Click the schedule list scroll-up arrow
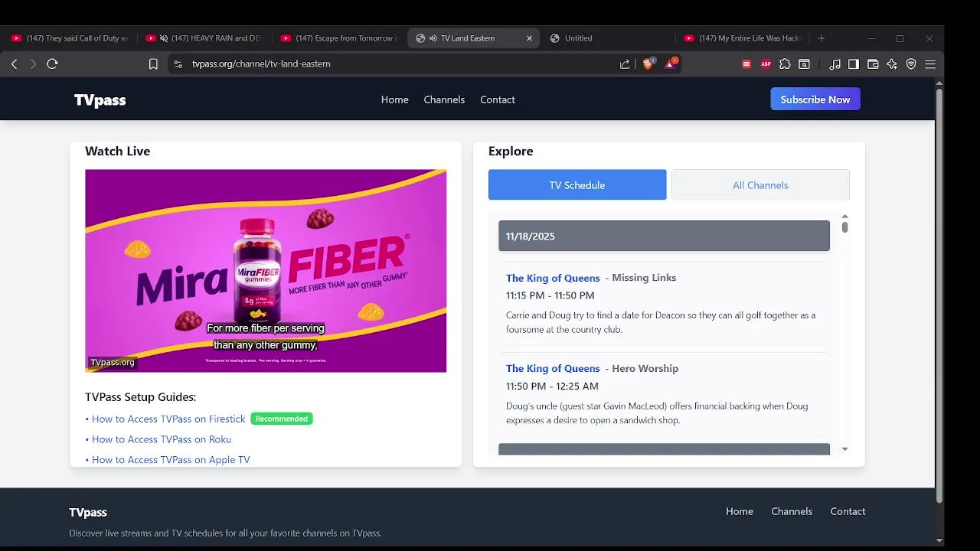980x551 pixels. pos(844,217)
